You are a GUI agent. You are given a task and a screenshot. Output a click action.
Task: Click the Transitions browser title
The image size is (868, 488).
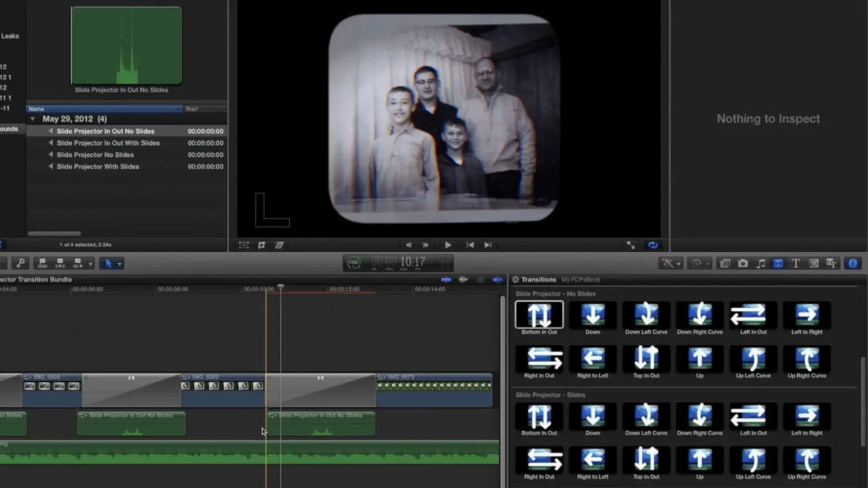click(x=539, y=280)
